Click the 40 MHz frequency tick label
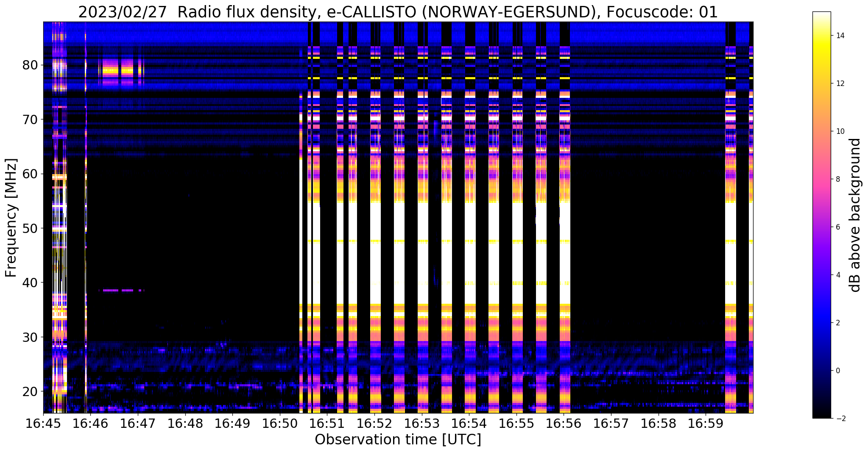This screenshot has height=452, width=868. tap(29, 283)
